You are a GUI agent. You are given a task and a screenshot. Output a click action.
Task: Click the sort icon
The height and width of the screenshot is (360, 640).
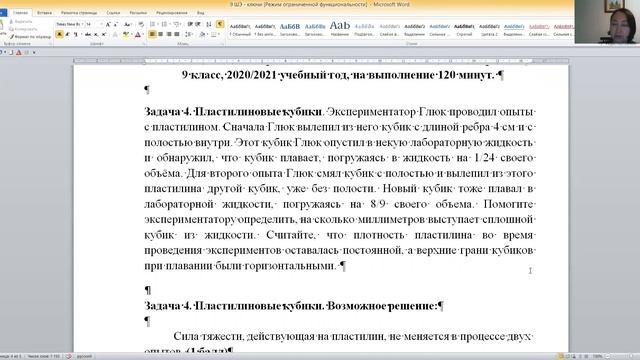click(209, 24)
